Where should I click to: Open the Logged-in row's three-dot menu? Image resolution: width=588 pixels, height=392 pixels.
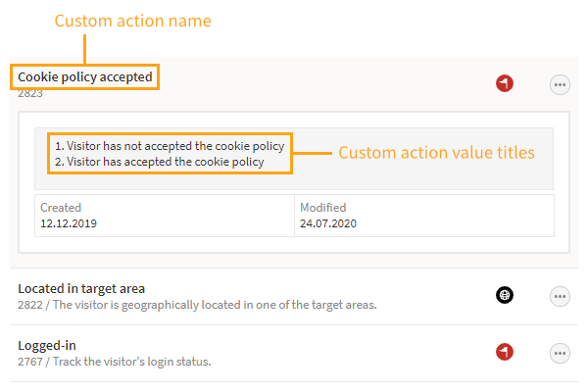pos(560,352)
